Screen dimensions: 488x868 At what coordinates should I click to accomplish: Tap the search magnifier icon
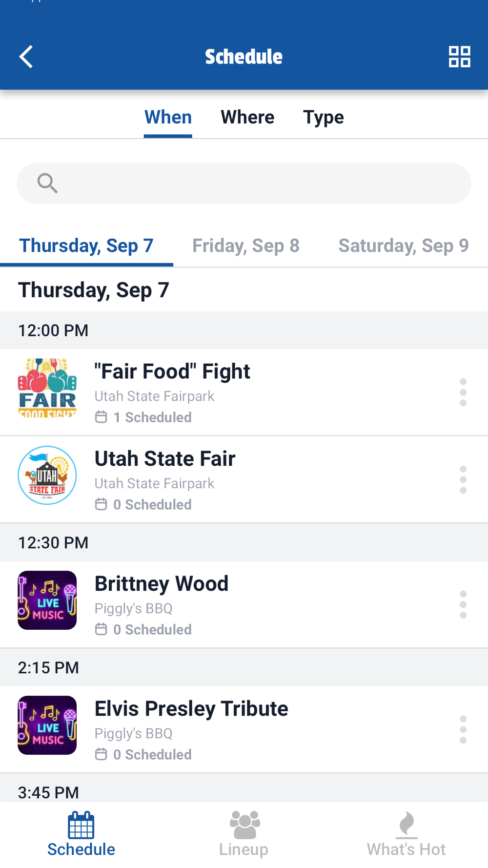47,183
